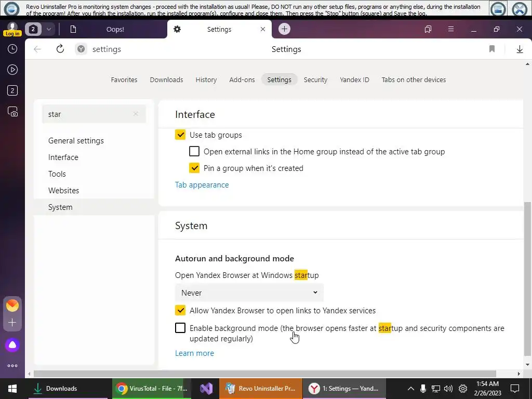
Task: Open Tabs on other devices section
Action: [414, 79]
